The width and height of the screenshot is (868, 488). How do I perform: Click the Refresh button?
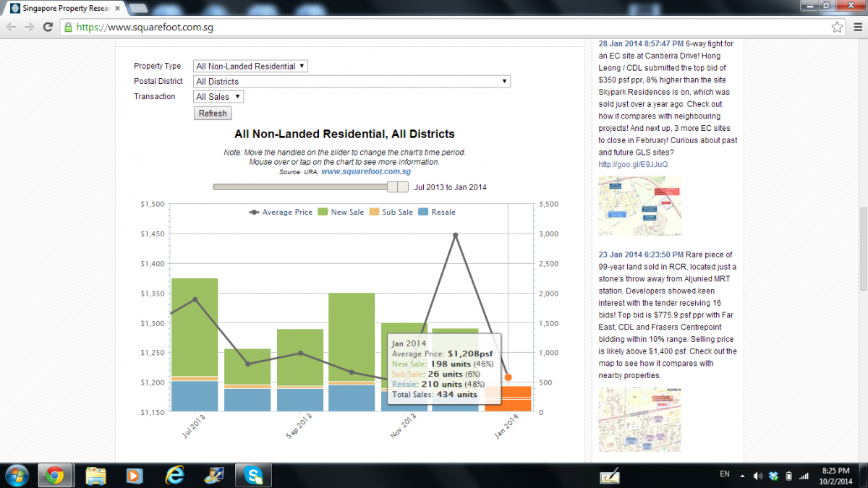pos(213,113)
